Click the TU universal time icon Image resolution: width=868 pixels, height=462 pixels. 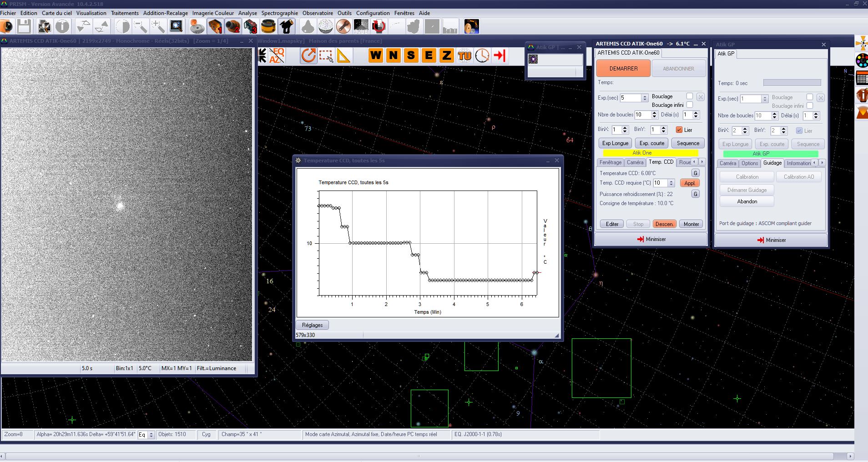click(464, 56)
